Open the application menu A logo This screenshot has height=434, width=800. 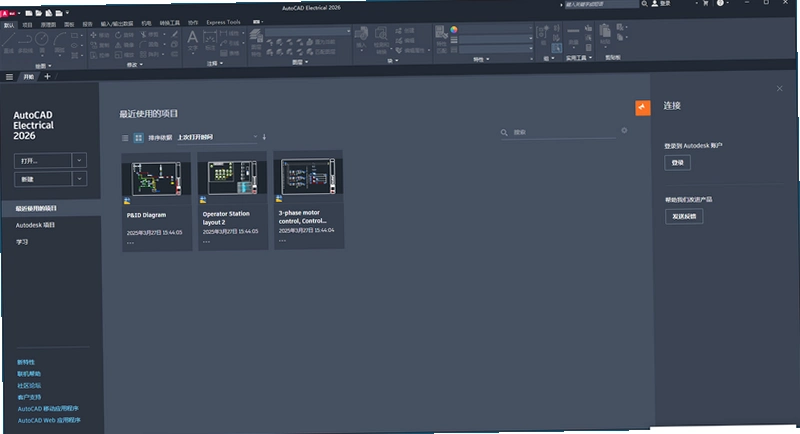pyautogui.click(x=6, y=13)
